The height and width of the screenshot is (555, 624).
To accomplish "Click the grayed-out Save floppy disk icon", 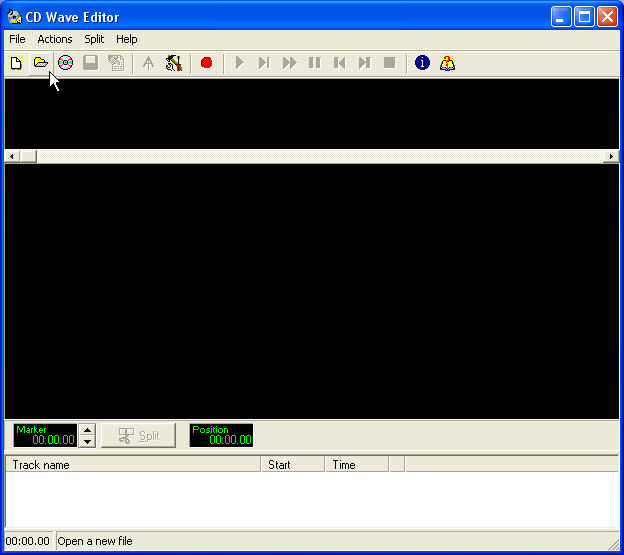I will (91, 63).
